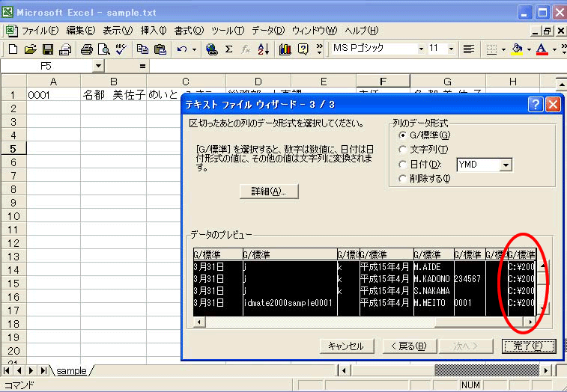The width and height of the screenshot is (567, 392).
Task: Click the Copy icon
Action: coord(142,49)
